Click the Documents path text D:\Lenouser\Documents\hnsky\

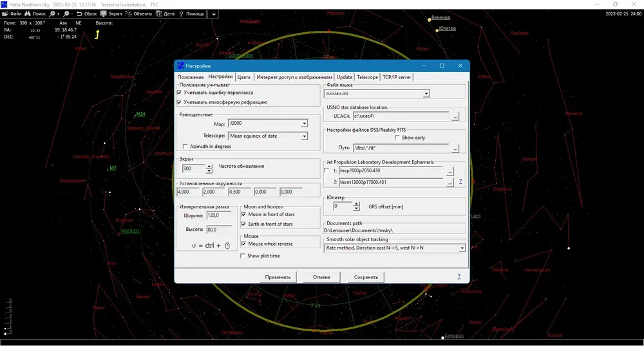(358, 230)
